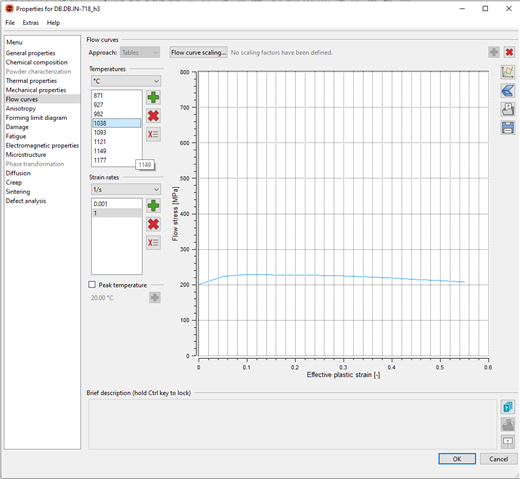Delete flow curves with top-right red X
Image resolution: width=520 pixels, height=479 pixels.
pyautogui.click(x=509, y=52)
